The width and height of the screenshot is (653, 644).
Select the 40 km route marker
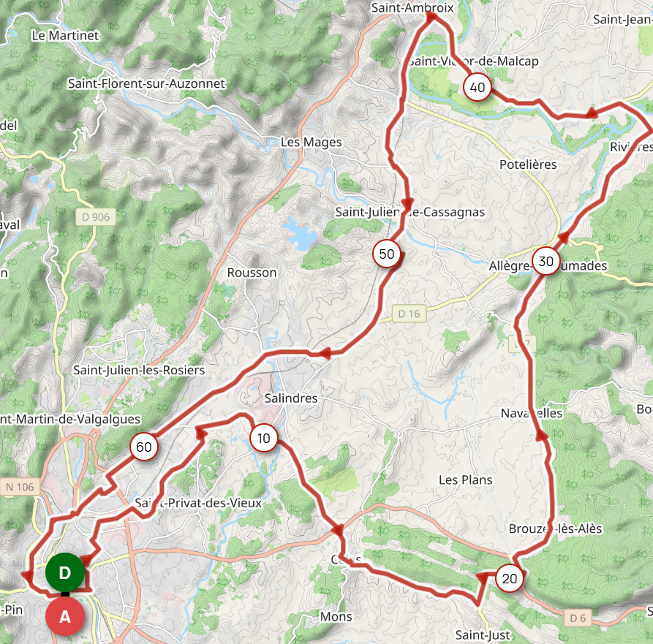(478, 87)
